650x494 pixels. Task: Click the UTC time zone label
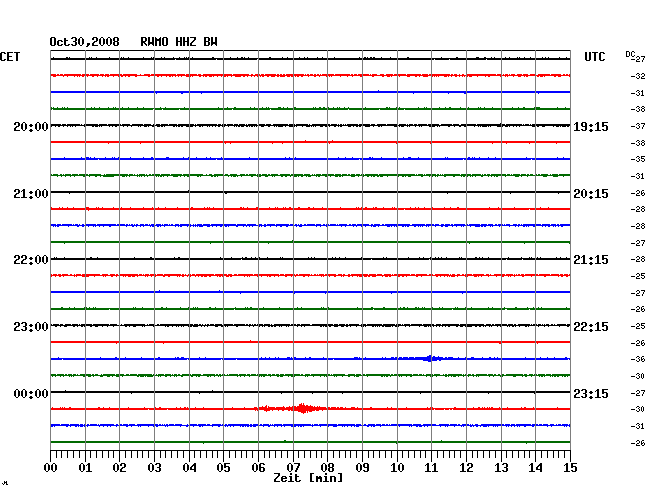tap(594, 57)
